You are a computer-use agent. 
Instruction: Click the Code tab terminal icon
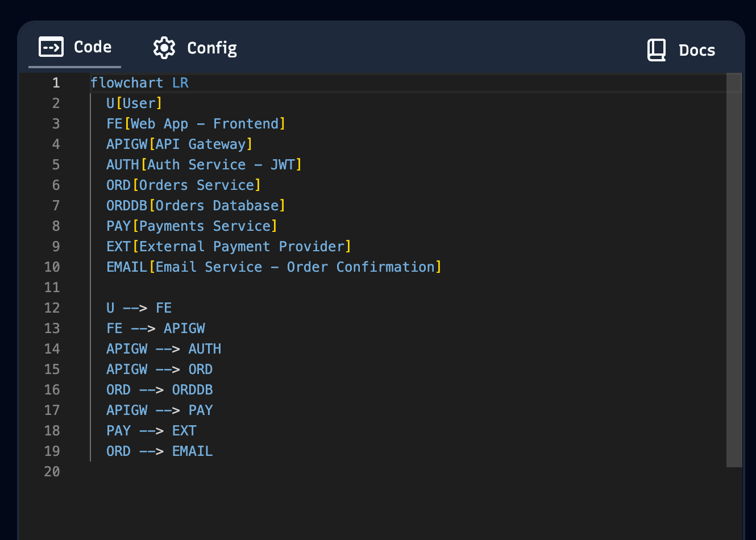coord(51,47)
